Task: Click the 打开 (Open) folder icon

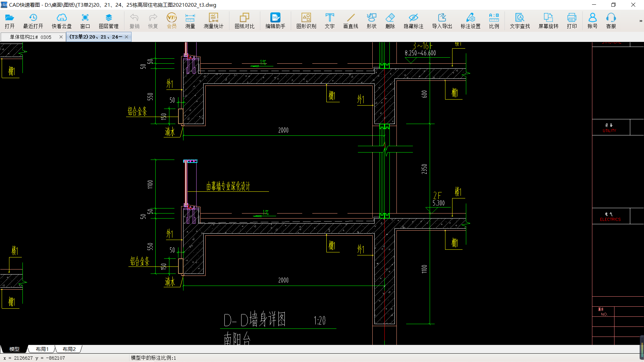Action: tap(10, 21)
